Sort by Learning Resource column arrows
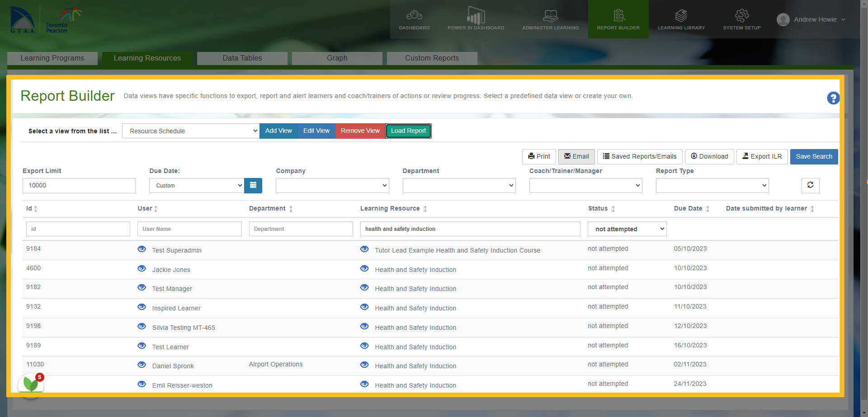 click(425, 209)
